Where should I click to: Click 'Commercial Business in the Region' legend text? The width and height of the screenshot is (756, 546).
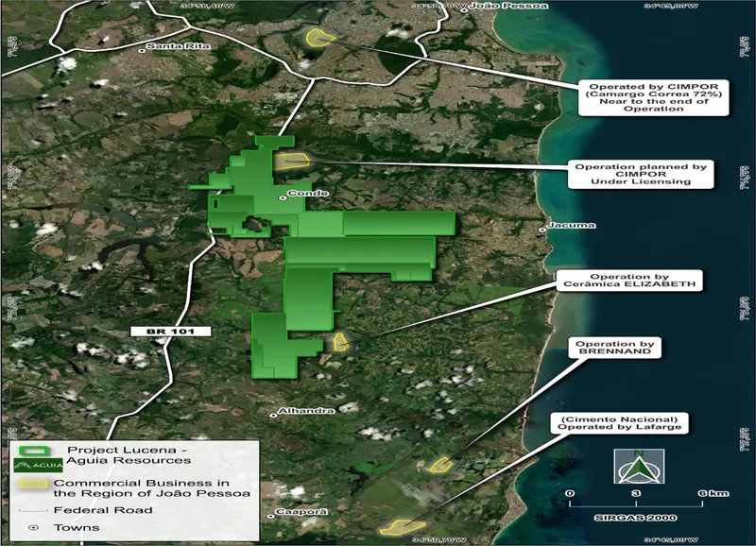pos(151,488)
